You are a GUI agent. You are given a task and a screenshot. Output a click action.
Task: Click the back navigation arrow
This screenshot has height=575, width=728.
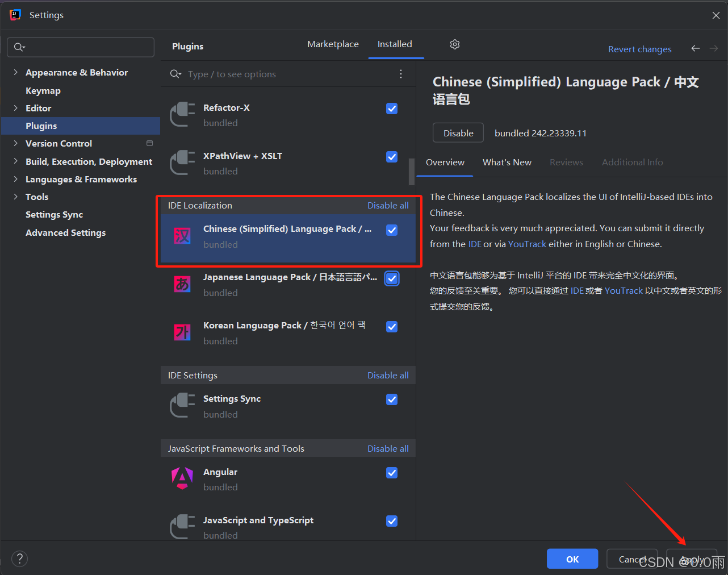pyautogui.click(x=696, y=49)
